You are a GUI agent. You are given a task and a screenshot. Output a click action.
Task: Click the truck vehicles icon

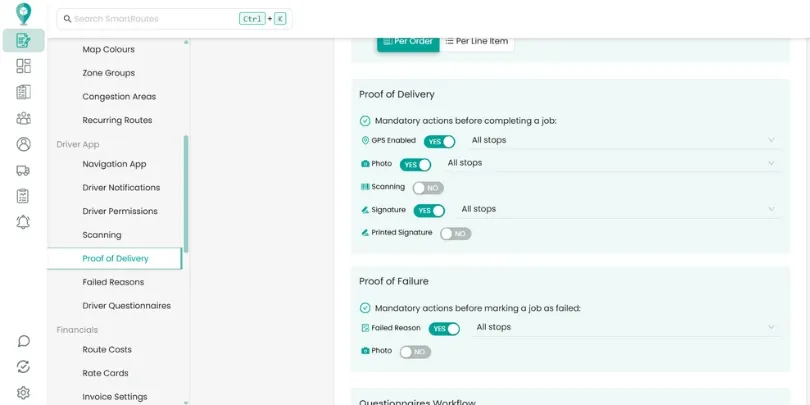[23, 170]
